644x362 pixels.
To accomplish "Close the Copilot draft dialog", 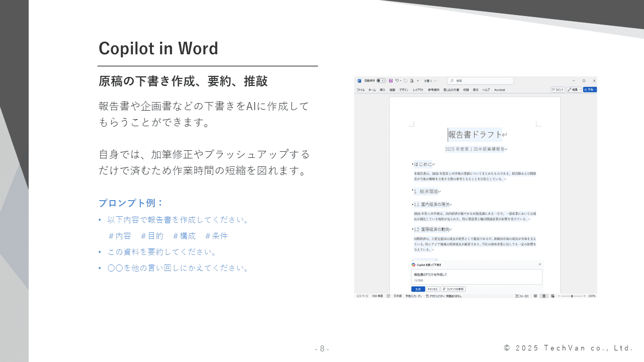I will [x=540, y=264].
